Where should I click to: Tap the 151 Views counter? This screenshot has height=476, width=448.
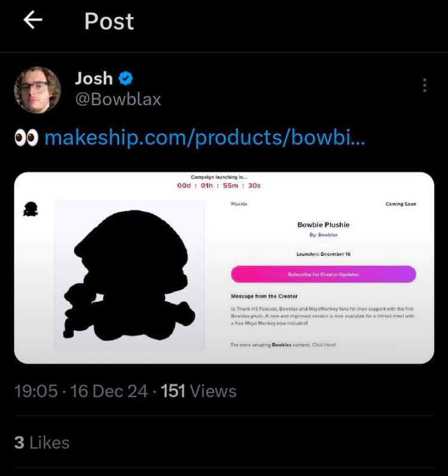coord(199,391)
